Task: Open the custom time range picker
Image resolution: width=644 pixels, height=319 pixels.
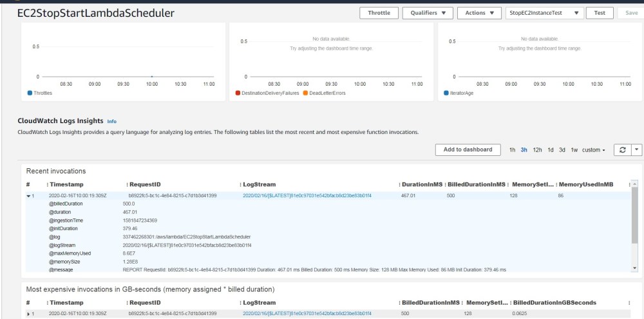Action: tap(593, 150)
